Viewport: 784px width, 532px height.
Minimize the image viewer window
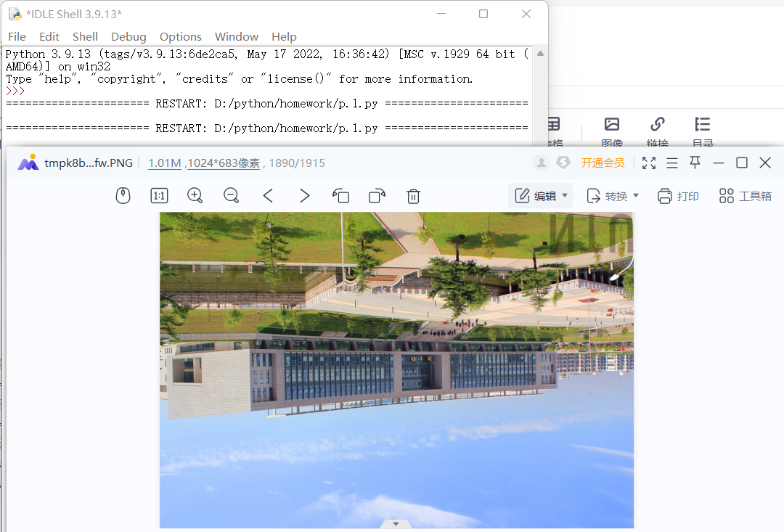719,163
